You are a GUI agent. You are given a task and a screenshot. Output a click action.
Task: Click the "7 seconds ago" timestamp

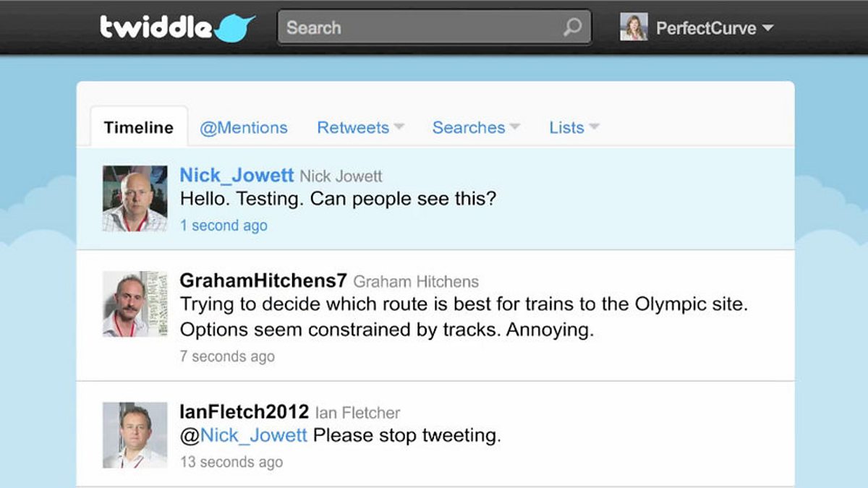(x=227, y=356)
